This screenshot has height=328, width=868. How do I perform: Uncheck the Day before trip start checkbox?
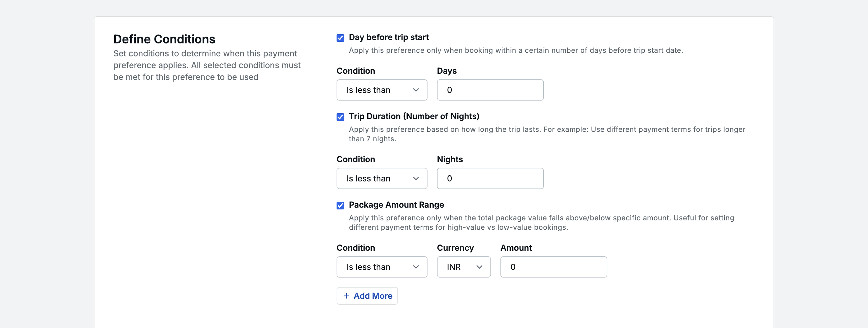coord(340,38)
